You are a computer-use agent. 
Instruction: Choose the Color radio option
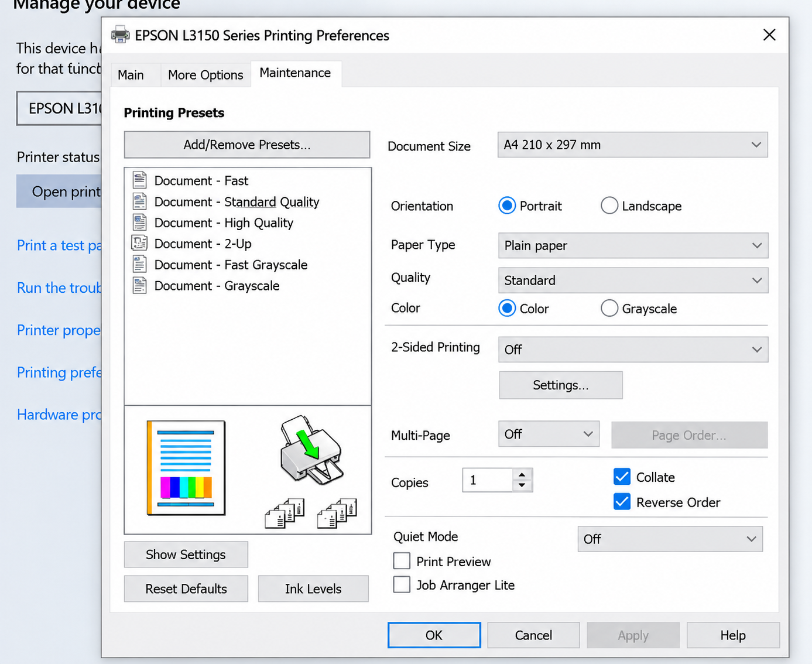click(x=507, y=308)
